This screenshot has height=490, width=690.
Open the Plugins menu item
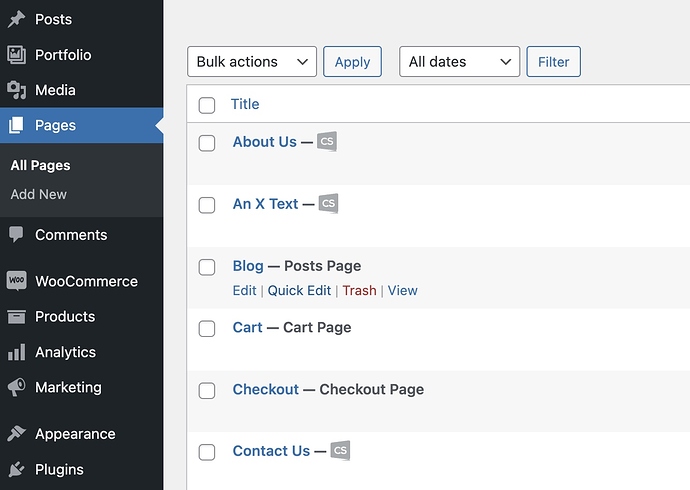tap(59, 469)
